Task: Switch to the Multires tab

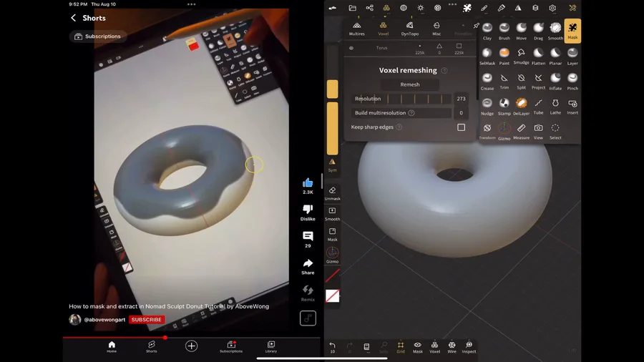Action: [x=356, y=29]
